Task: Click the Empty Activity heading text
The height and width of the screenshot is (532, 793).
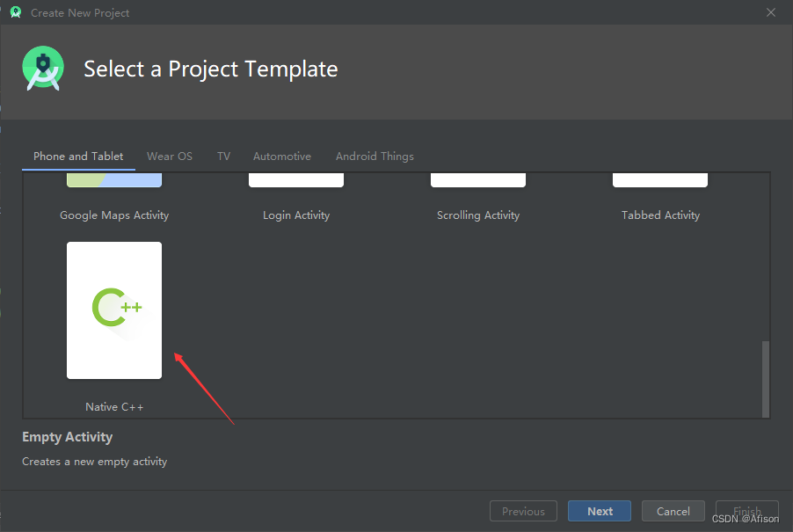Action: coord(68,437)
